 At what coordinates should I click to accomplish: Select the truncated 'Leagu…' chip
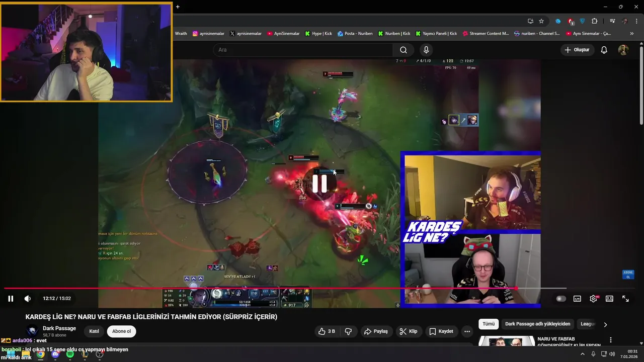coord(588,324)
